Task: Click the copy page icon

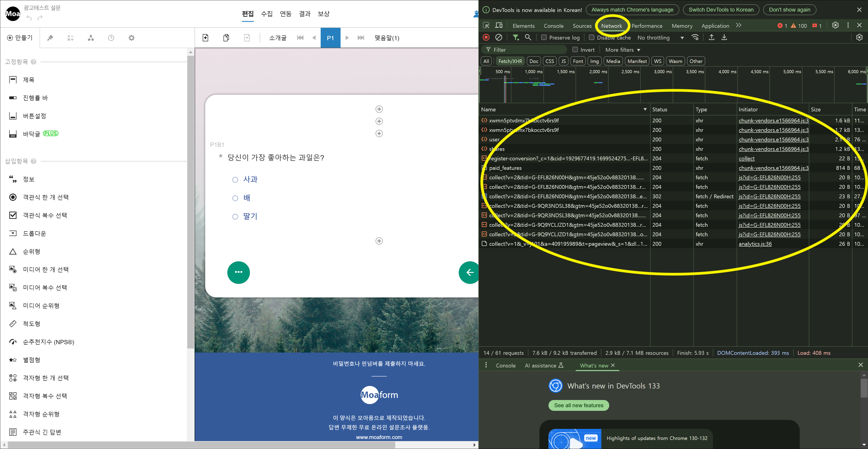Action: (226, 38)
